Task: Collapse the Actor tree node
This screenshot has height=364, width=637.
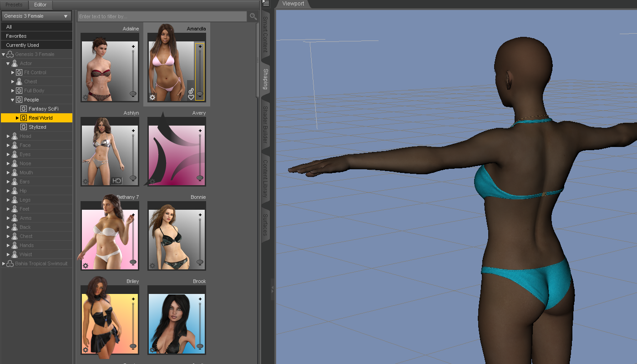Action: click(x=8, y=63)
